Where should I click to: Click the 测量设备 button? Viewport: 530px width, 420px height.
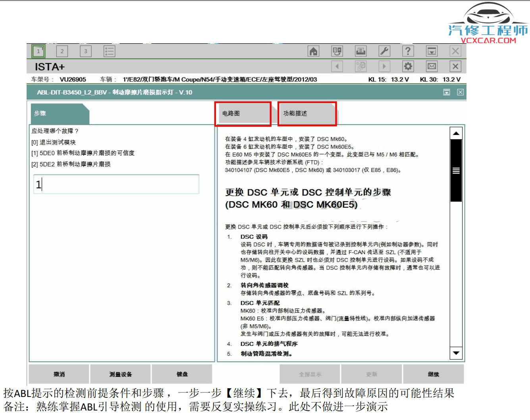(121, 374)
